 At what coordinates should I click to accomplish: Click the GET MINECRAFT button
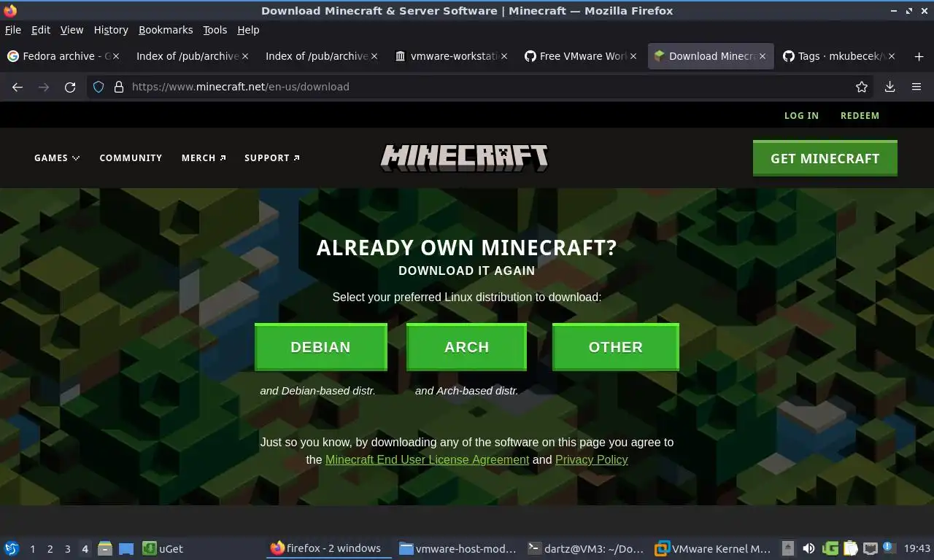pyautogui.click(x=825, y=158)
